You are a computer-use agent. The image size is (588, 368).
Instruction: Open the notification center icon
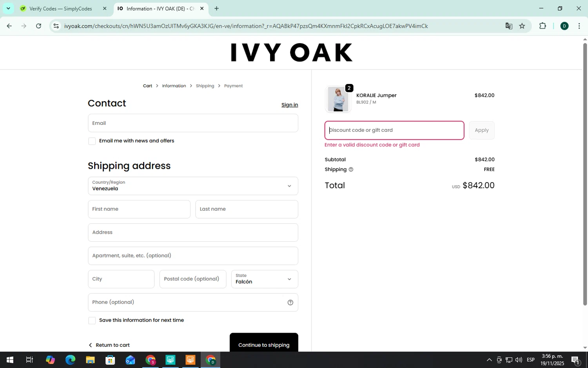click(x=575, y=360)
